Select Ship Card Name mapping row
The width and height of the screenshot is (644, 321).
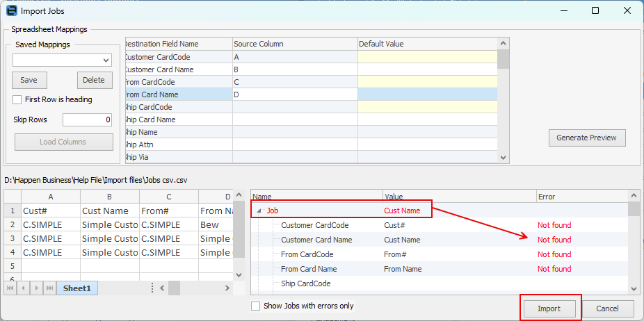click(311, 120)
